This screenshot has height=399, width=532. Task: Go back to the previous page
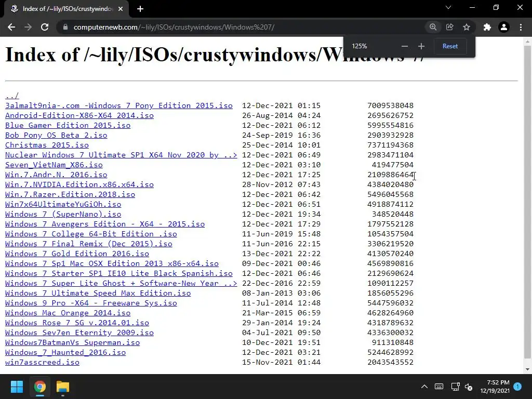(x=11, y=27)
